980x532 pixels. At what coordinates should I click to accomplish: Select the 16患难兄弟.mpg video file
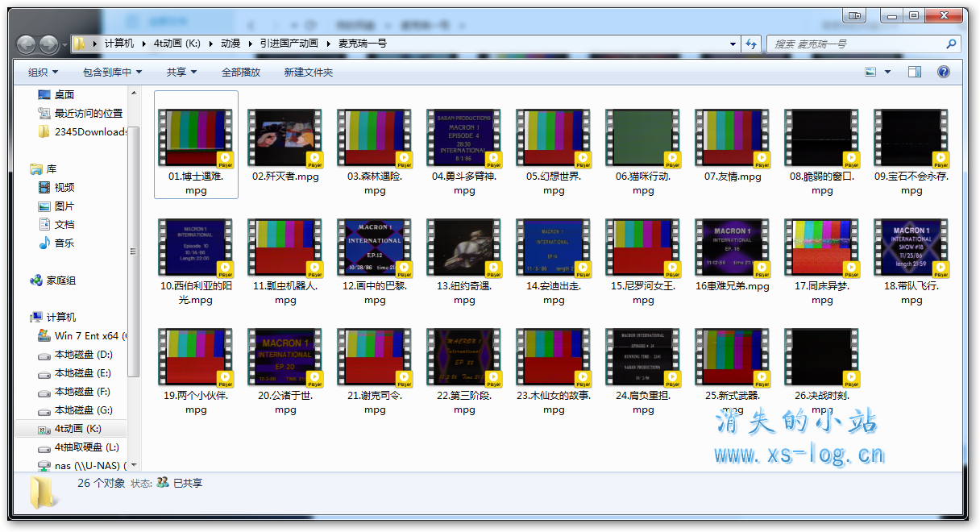733,254
